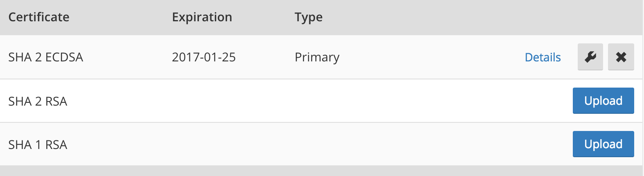The image size is (644, 176).
Task: Click the Certificate column header
Action: (x=39, y=17)
